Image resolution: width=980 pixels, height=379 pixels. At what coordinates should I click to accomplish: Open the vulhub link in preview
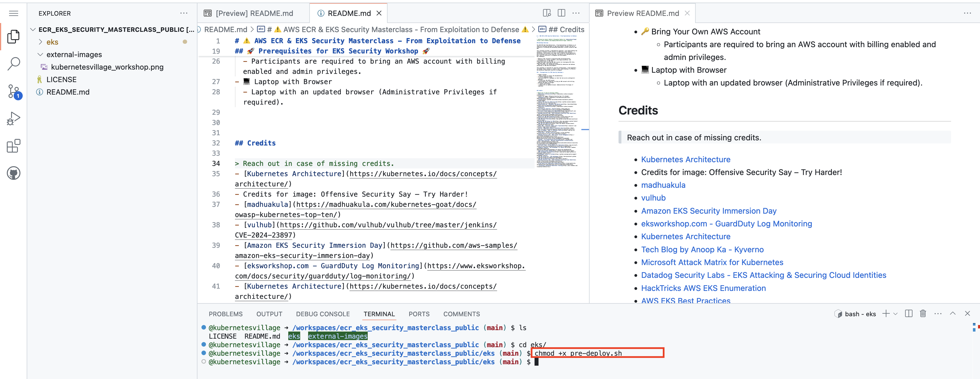coord(653,198)
